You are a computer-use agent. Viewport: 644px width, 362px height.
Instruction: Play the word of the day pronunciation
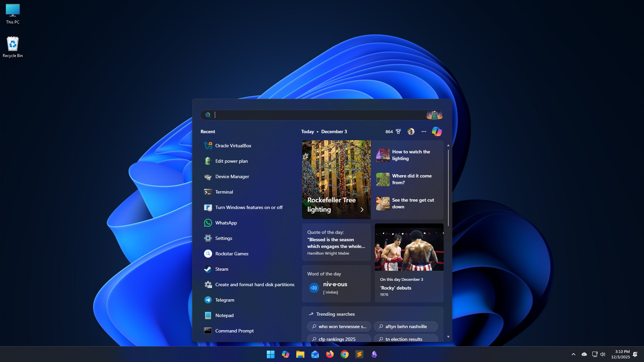tap(314, 288)
